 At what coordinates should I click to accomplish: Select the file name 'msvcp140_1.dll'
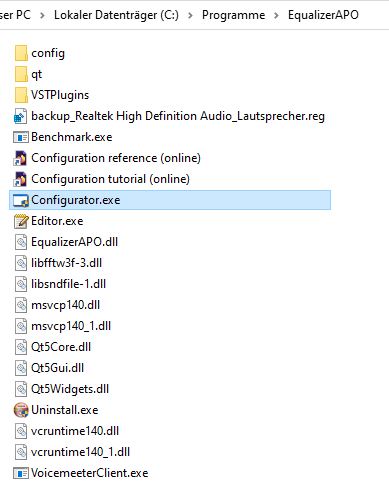pyautogui.click(x=71, y=326)
